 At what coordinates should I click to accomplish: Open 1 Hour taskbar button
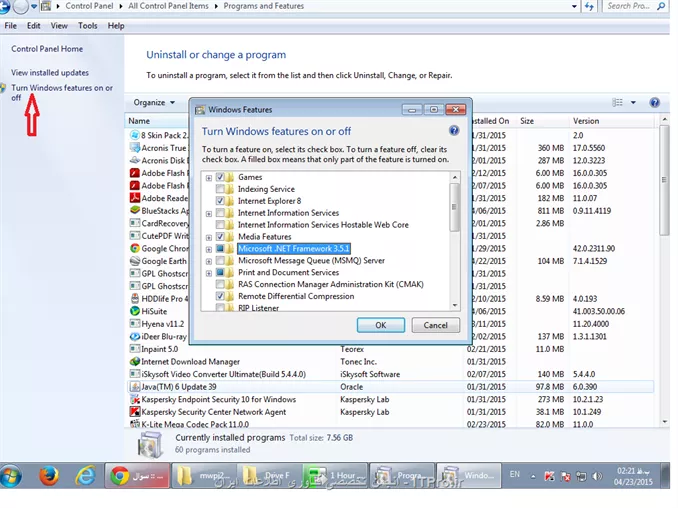pyautogui.click(x=336, y=476)
